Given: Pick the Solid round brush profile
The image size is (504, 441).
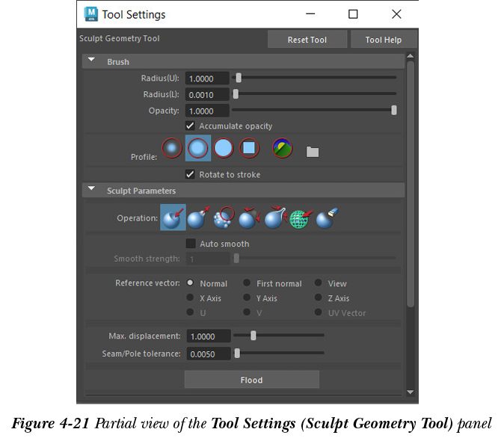Looking at the screenshot, I should click(223, 148).
